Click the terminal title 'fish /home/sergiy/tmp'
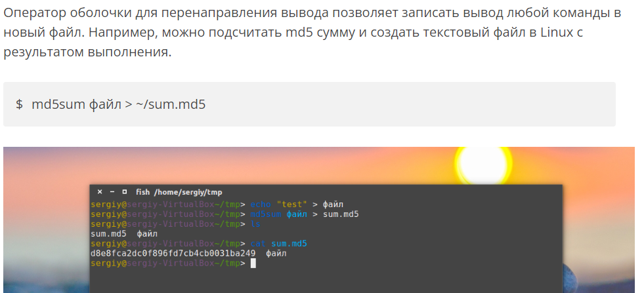Image resolution: width=644 pixels, height=293 pixels. 179,192
